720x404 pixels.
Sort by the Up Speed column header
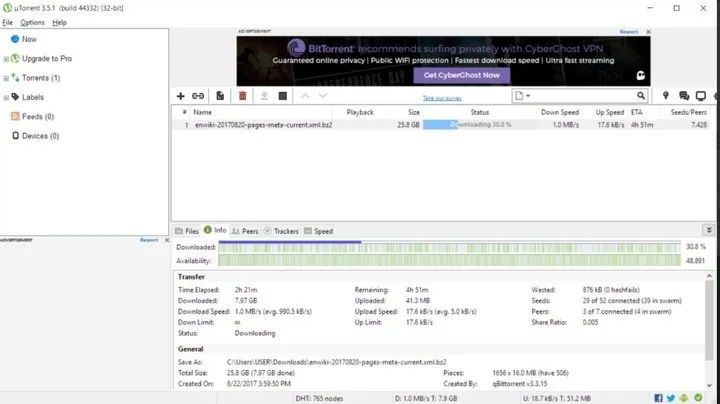point(610,112)
